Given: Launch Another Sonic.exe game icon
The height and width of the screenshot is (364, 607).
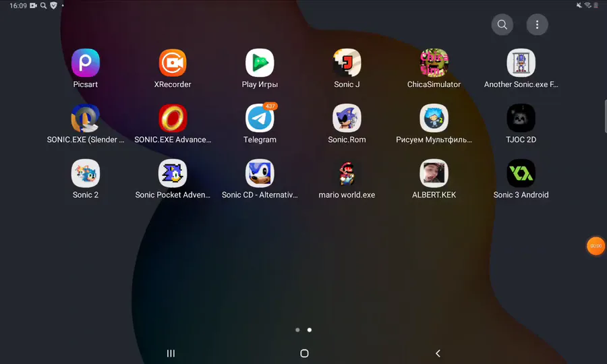Looking at the screenshot, I should pos(521,63).
